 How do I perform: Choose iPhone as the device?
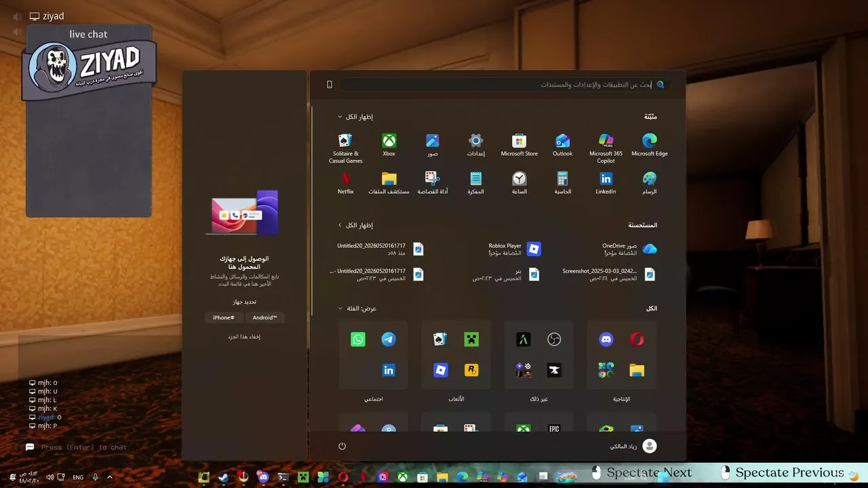pos(224,318)
